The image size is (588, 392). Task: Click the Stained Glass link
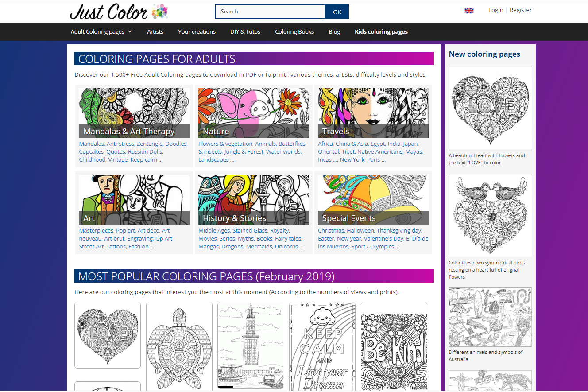[x=250, y=230]
